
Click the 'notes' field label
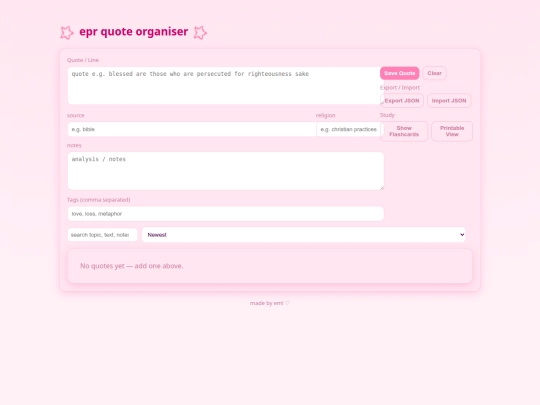(74, 145)
